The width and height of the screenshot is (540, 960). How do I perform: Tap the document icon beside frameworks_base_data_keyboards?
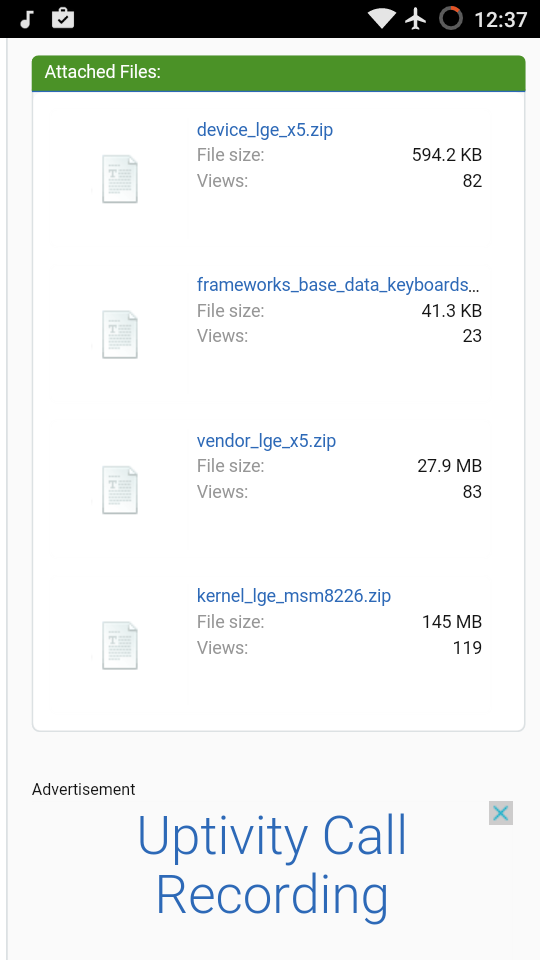120,334
